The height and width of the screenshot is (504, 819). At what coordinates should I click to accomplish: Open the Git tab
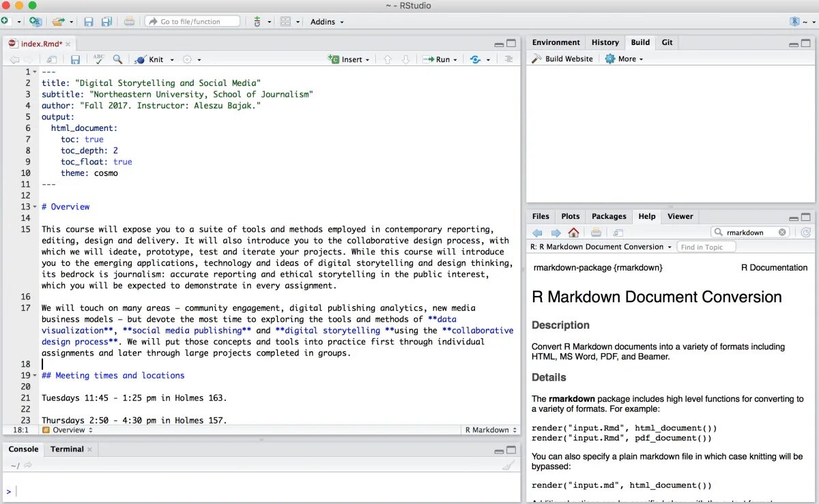[x=667, y=42]
